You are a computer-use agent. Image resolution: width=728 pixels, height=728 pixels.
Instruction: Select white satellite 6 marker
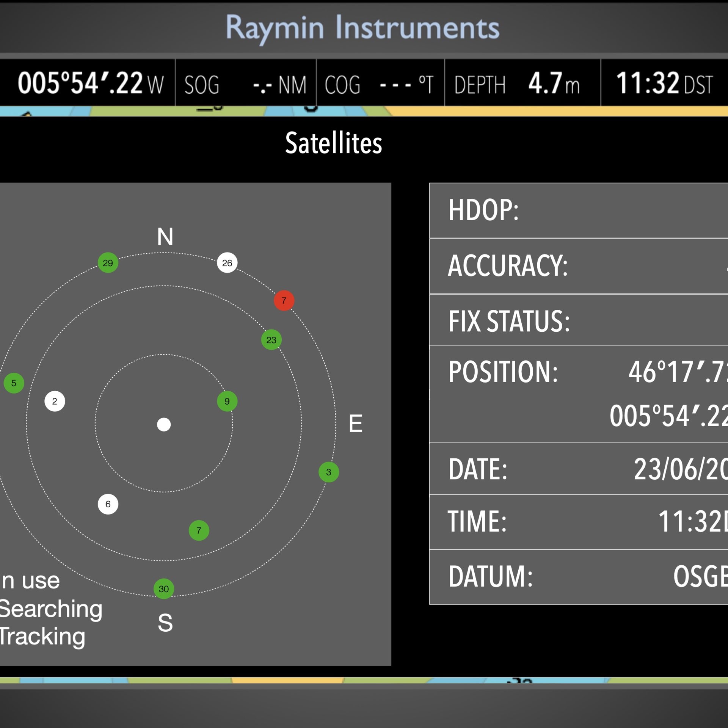(108, 504)
